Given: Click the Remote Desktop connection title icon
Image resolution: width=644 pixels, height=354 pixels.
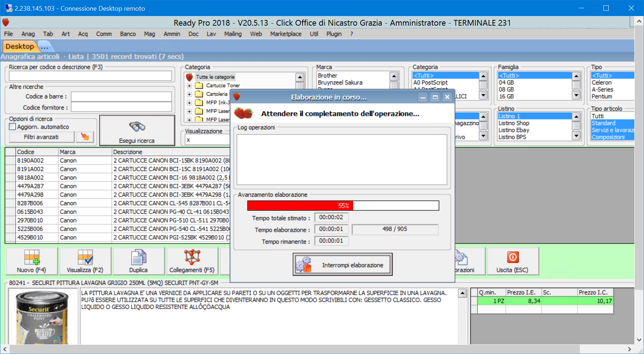Looking at the screenshot, I should tap(8, 8).
